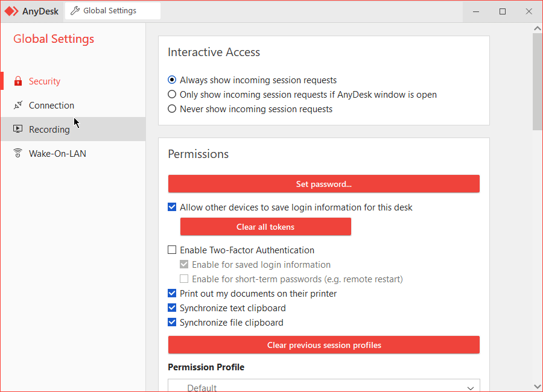Click the Recording screen icon in sidebar
Viewport: 543px width, 392px height.
[17, 129]
